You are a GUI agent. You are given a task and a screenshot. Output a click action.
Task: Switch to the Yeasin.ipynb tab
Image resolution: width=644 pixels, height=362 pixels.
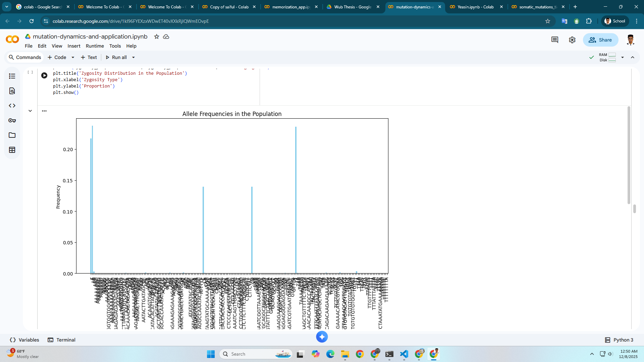tap(475, 7)
